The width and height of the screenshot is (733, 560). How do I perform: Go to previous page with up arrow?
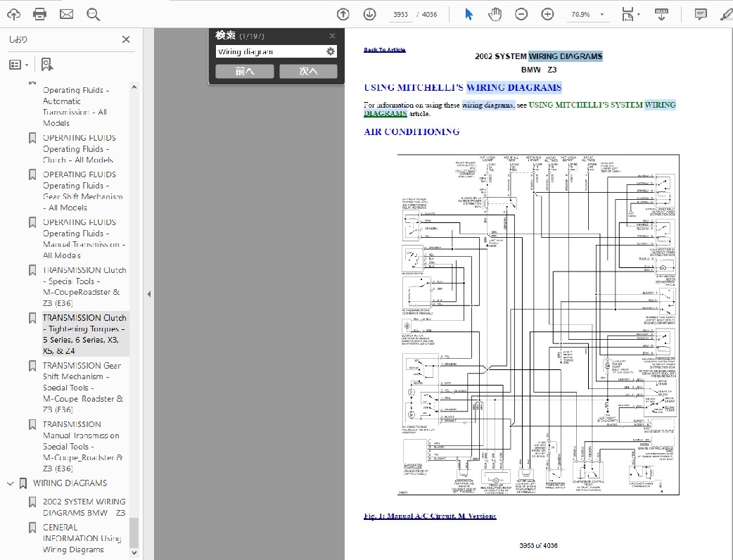[x=343, y=14]
